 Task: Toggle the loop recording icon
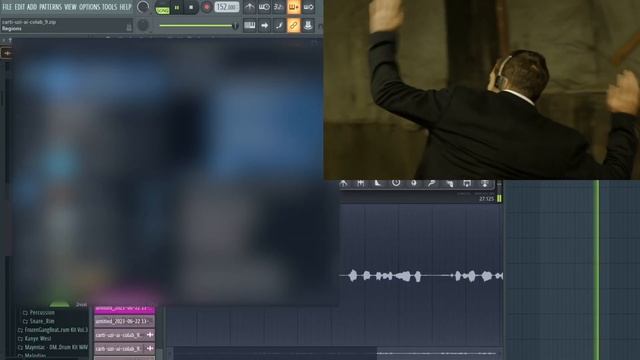click(308, 7)
